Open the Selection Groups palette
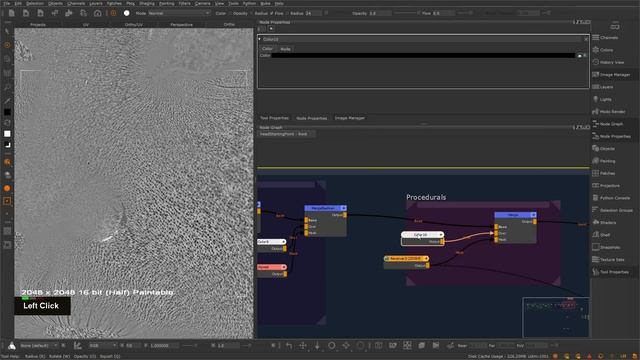This screenshot has height=360, width=640. point(615,210)
